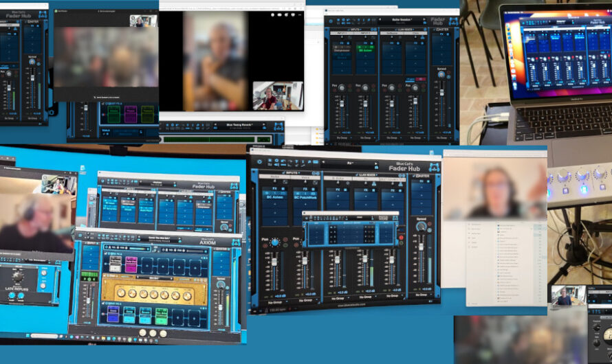Image resolution: width=612 pixels, height=364 pixels.
Task: Click the power icon in the PJ Fader Hub
Action: tap(259, 161)
